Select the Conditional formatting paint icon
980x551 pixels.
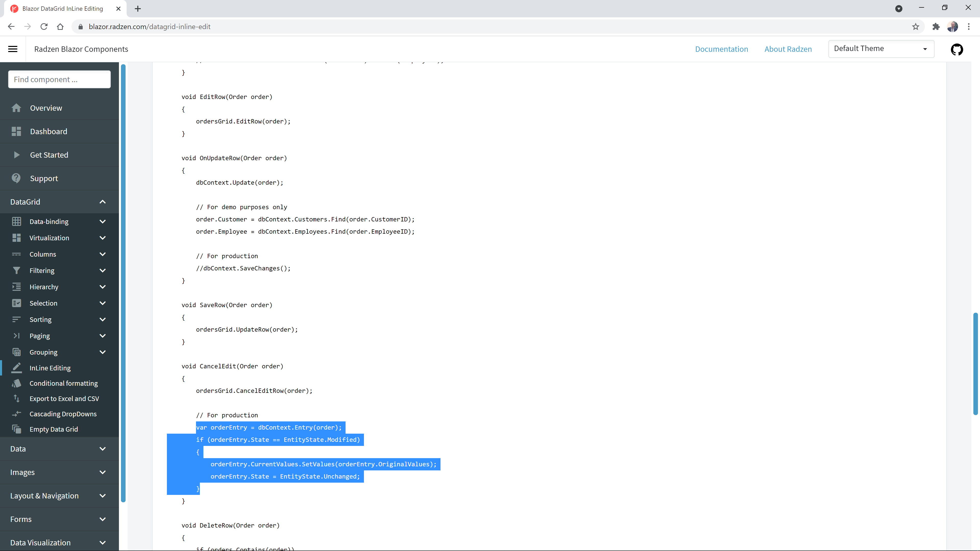coord(17,383)
